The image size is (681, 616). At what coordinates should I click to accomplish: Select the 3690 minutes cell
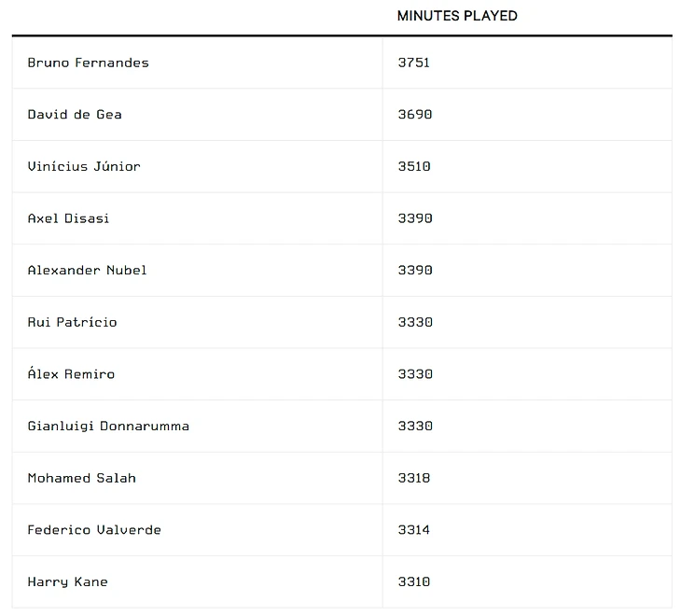coord(414,115)
